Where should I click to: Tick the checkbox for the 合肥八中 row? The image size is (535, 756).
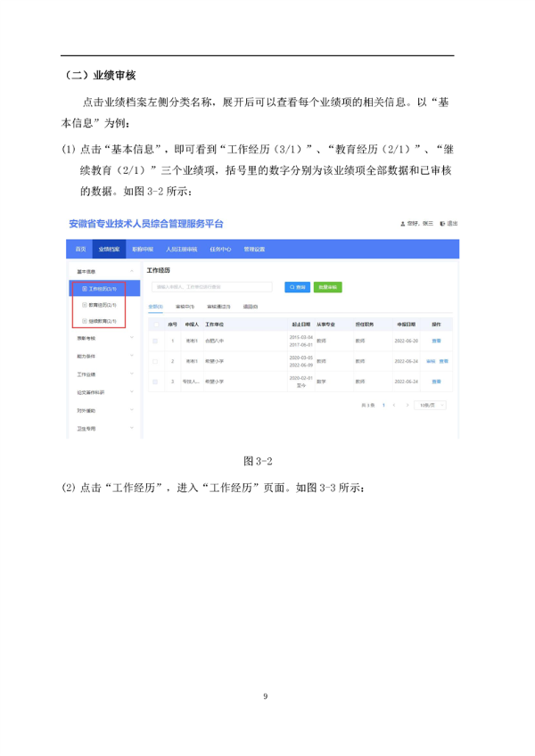155,341
